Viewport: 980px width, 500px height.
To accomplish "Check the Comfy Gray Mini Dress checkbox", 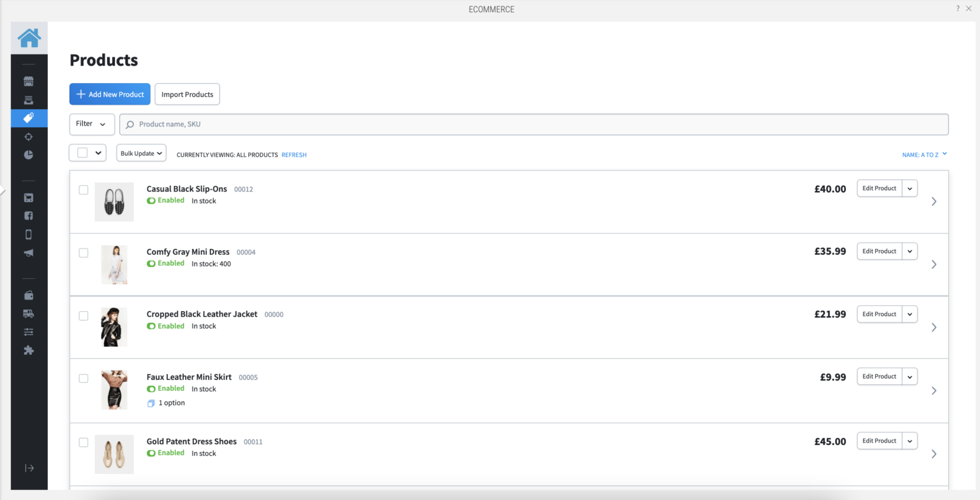I will point(84,252).
